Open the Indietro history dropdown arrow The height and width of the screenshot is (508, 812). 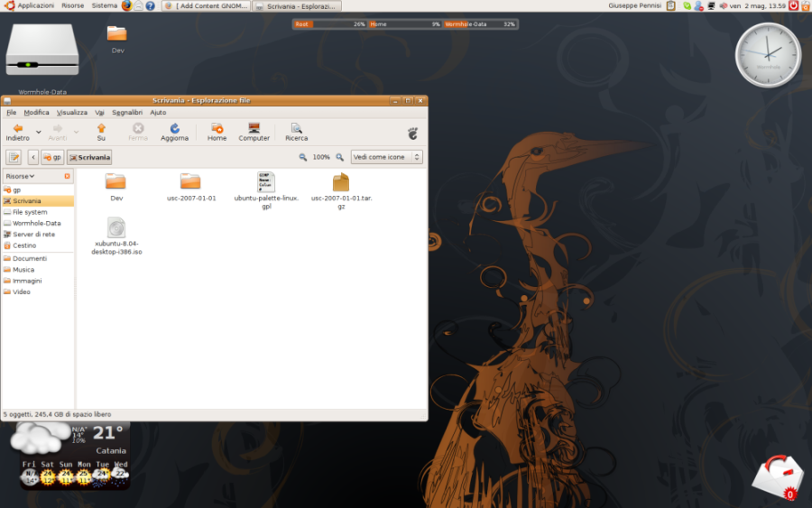pyautogui.click(x=38, y=132)
